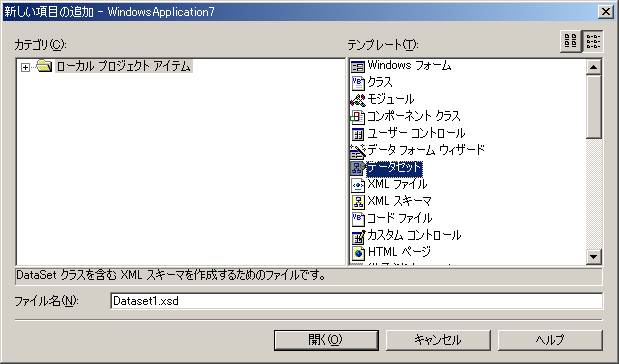Click the ローカル プロジェクト アイテム folder icon
The width and height of the screenshot is (619, 364).
click(x=44, y=66)
